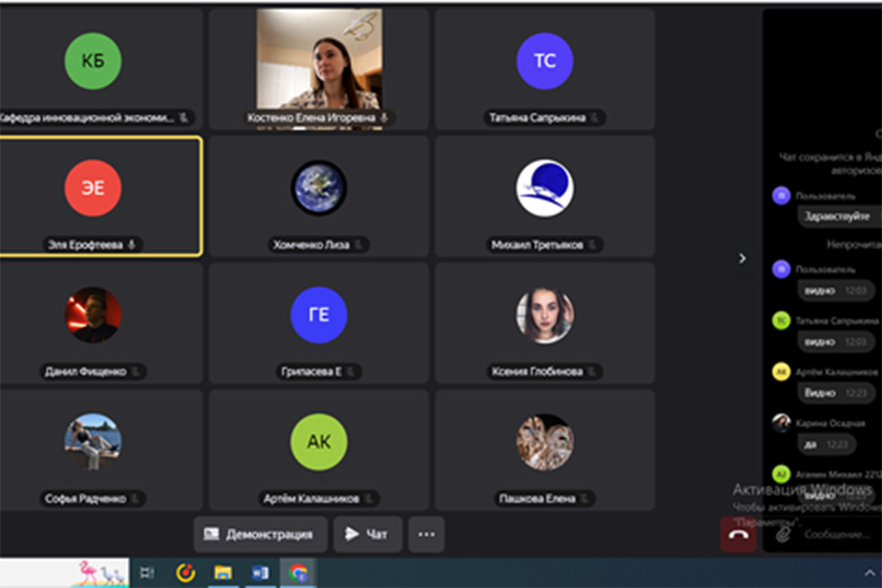The image size is (882, 588).
Task: Click the red hang up call button
Action: click(738, 534)
